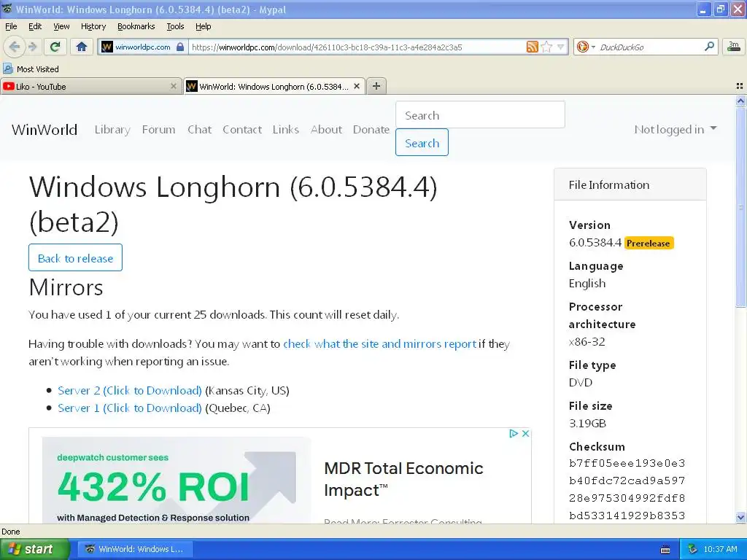Open the Chat nav link
The height and width of the screenshot is (560, 747).
point(199,130)
